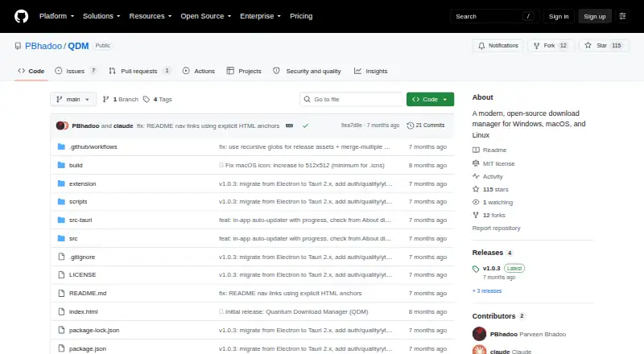The width and height of the screenshot is (644, 354).
Task: View the 12 forks link in About
Action: (489, 215)
